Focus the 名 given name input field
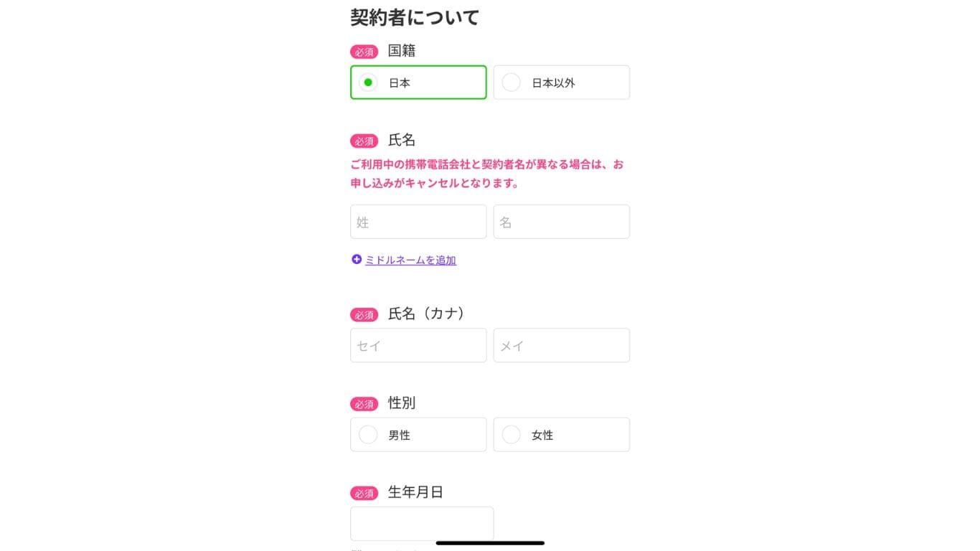 tap(562, 222)
